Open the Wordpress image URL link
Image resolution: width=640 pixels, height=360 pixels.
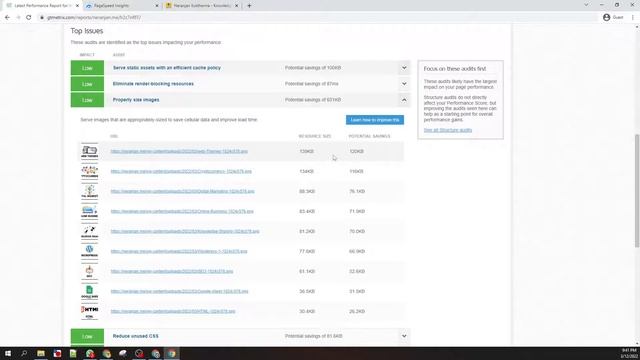tap(178, 251)
